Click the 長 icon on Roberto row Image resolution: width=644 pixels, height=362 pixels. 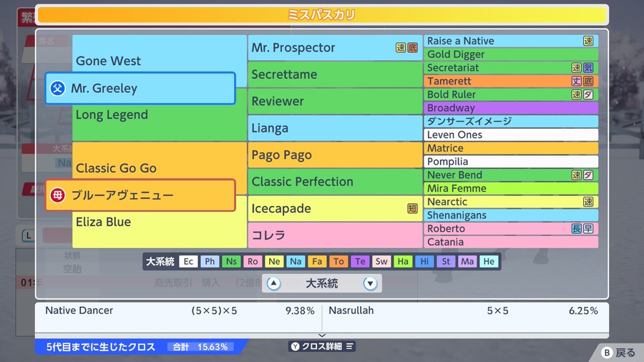coord(577,229)
